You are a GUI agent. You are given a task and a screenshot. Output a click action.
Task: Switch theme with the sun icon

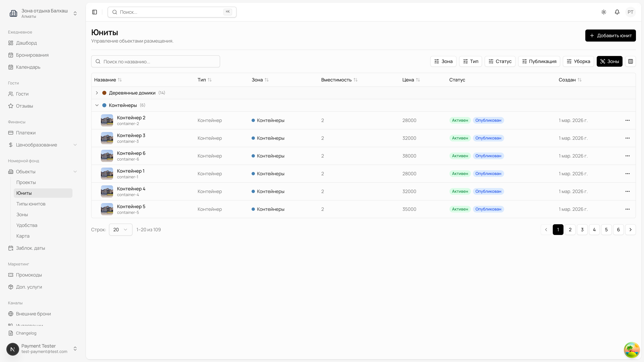pos(604,12)
